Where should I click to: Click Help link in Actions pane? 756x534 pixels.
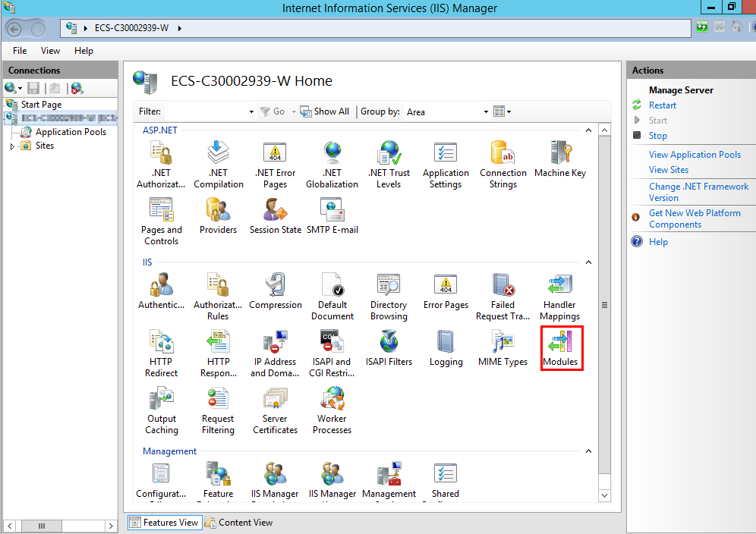[x=658, y=242]
